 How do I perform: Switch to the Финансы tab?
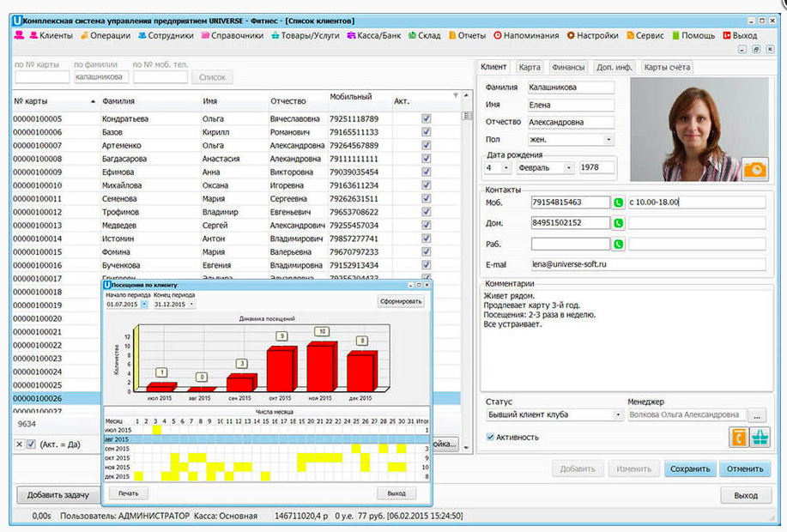(567, 67)
